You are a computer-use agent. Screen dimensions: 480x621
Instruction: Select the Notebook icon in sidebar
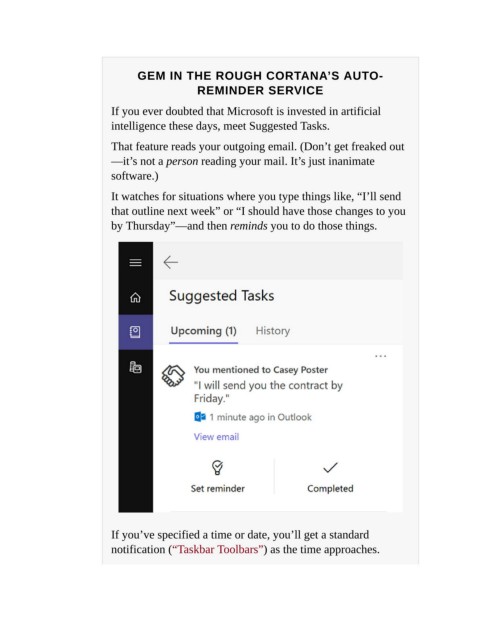tap(135, 332)
